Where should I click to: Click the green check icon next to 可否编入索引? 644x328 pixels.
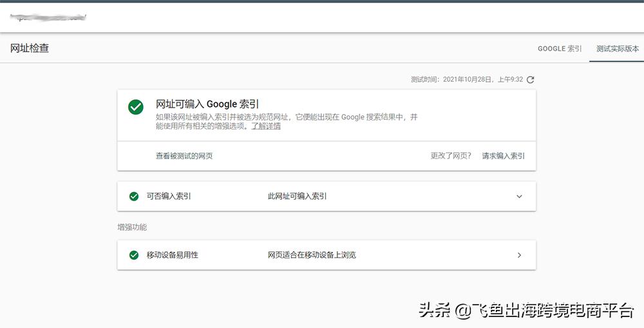(134, 197)
